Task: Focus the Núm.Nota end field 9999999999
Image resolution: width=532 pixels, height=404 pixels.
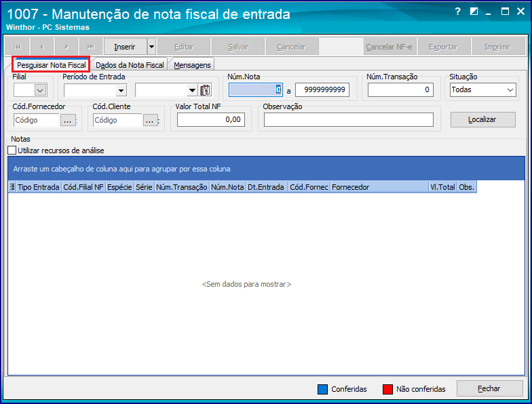Action: coord(322,89)
